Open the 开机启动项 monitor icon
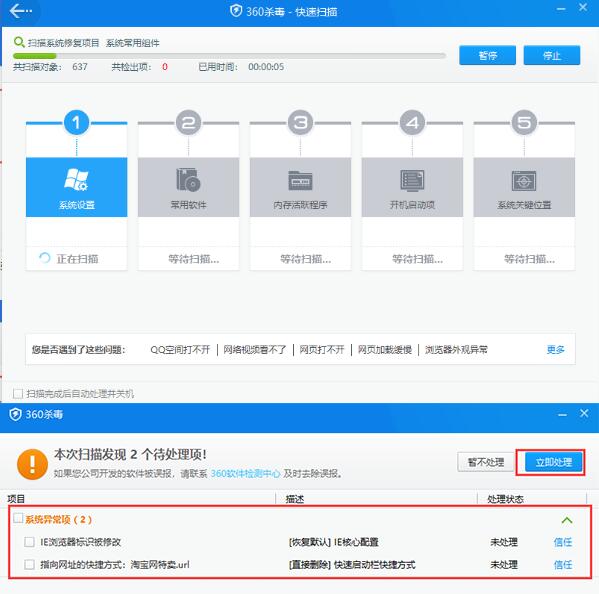Image resolution: width=599 pixels, height=594 pixels. click(x=412, y=180)
